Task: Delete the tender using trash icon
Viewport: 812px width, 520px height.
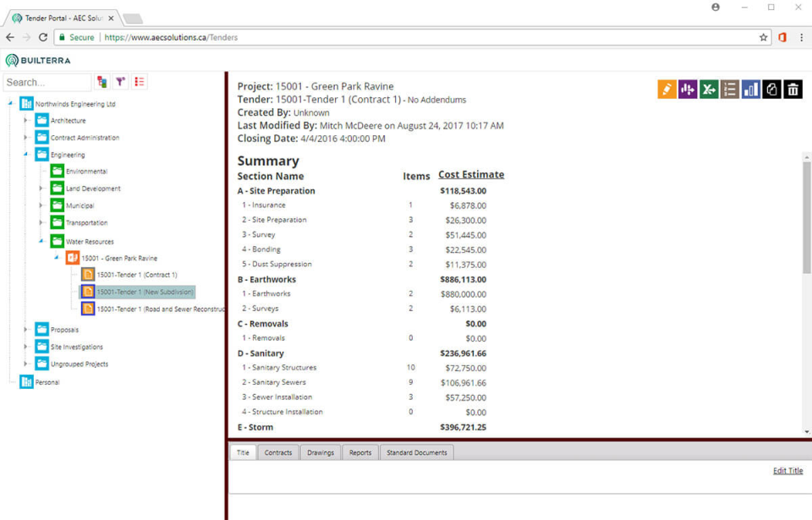Action: pyautogui.click(x=793, y=88)
